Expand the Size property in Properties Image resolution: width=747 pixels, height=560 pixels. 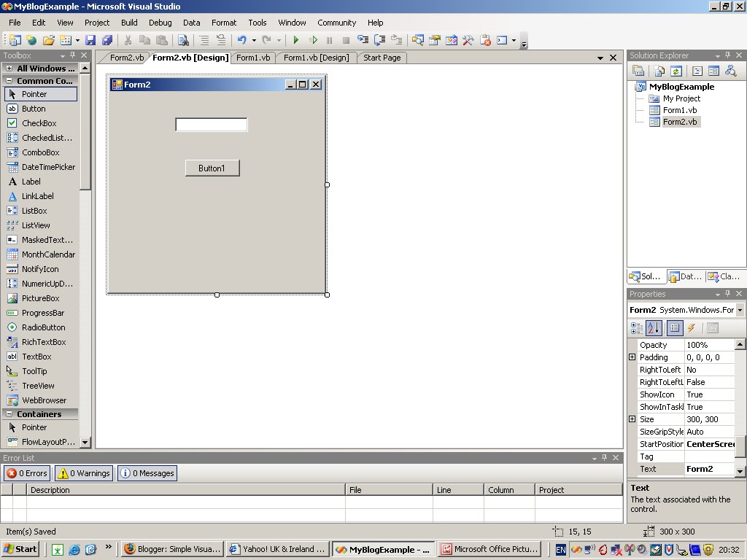click(x=632, y=419)
